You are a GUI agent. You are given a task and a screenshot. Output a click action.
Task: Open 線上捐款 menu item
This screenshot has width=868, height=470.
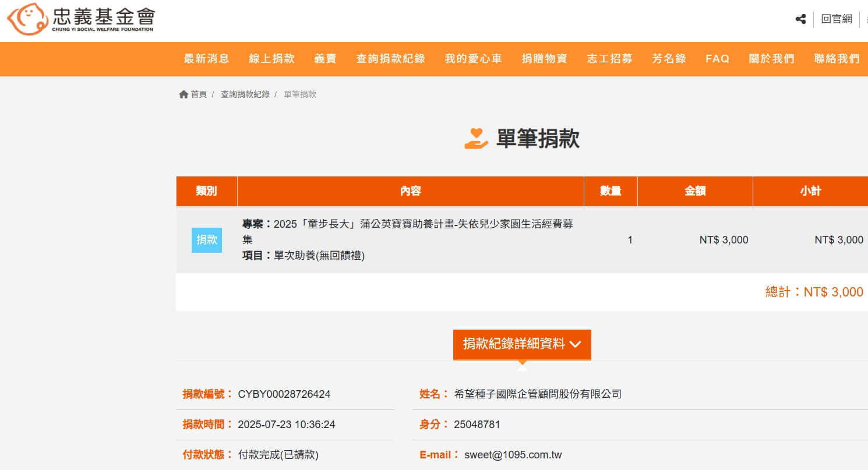click(271, 59)
